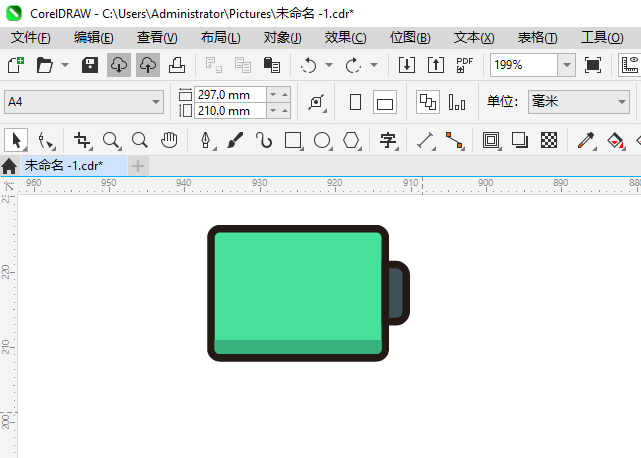Viewport: 641px width, 458px height.
Task: Select the Contour effect tool
Action: (491, 140)
